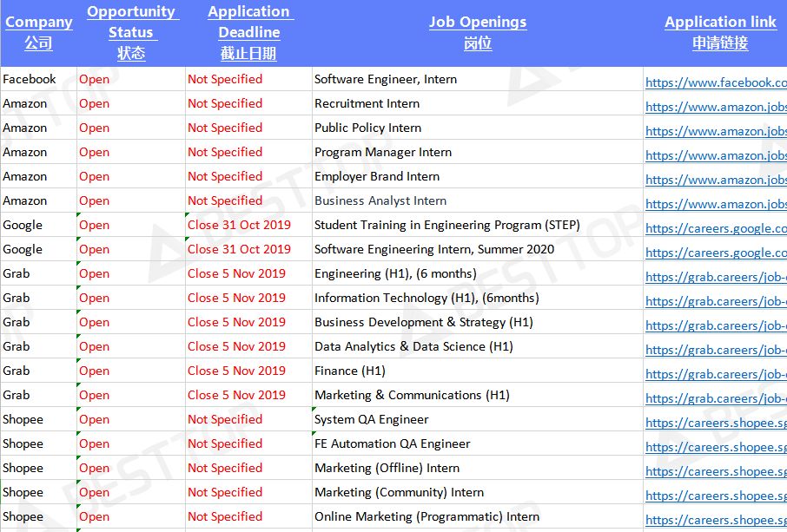Open the Facebook application link
The width and height of the screenshot is (787, 532).
[716, 82]
